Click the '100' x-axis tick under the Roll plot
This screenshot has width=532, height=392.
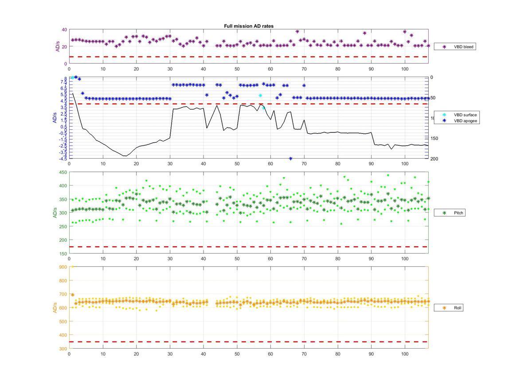(x=405, y=354)
